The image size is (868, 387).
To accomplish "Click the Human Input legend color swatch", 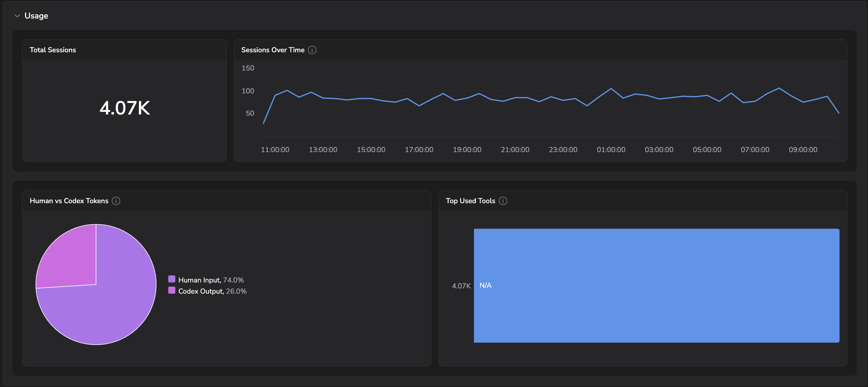I will pos(171,279).
